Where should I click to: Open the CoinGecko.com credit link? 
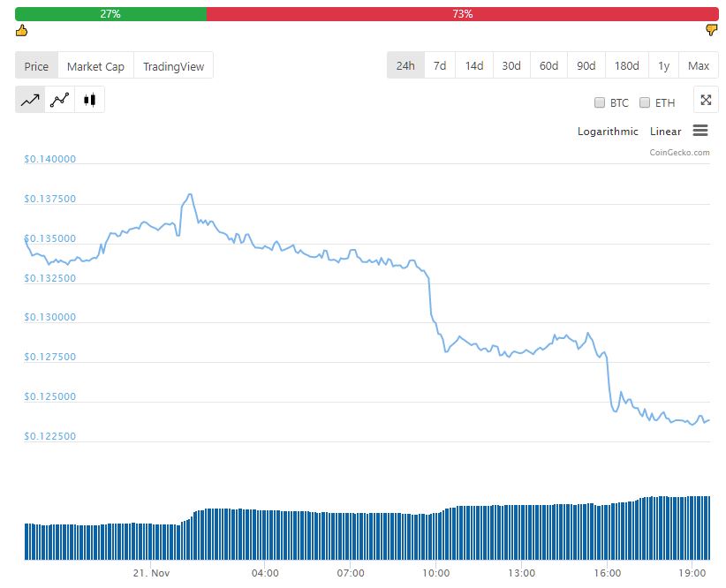coord(679,153)
